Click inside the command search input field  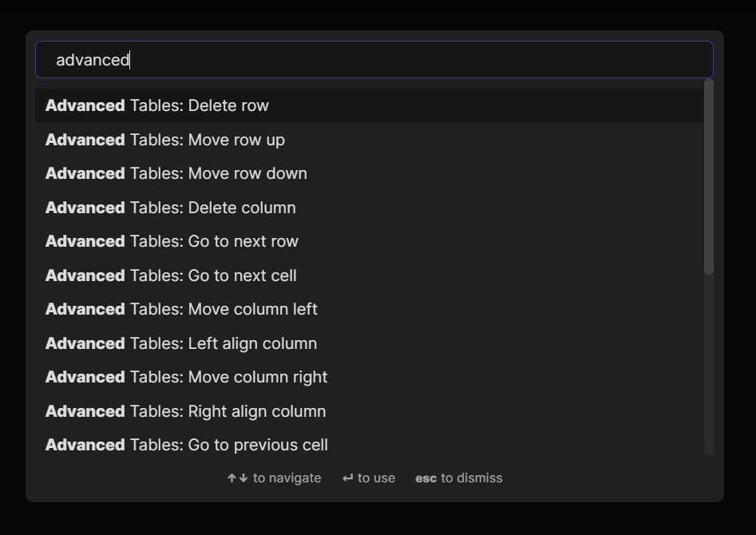coord(375,59)
